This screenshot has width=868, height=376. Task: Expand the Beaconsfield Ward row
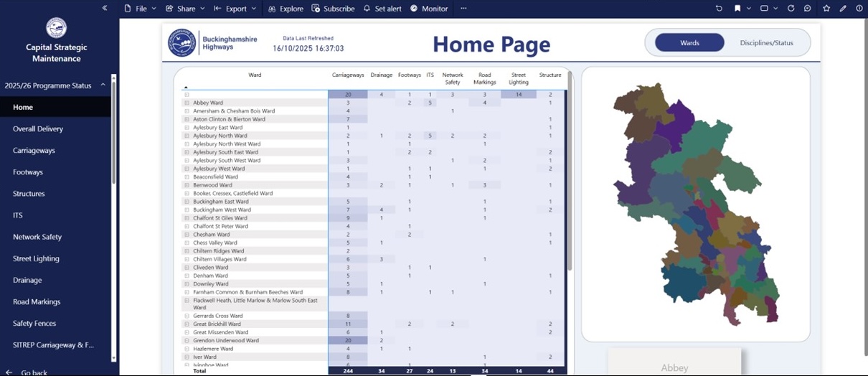pos(187,177)
